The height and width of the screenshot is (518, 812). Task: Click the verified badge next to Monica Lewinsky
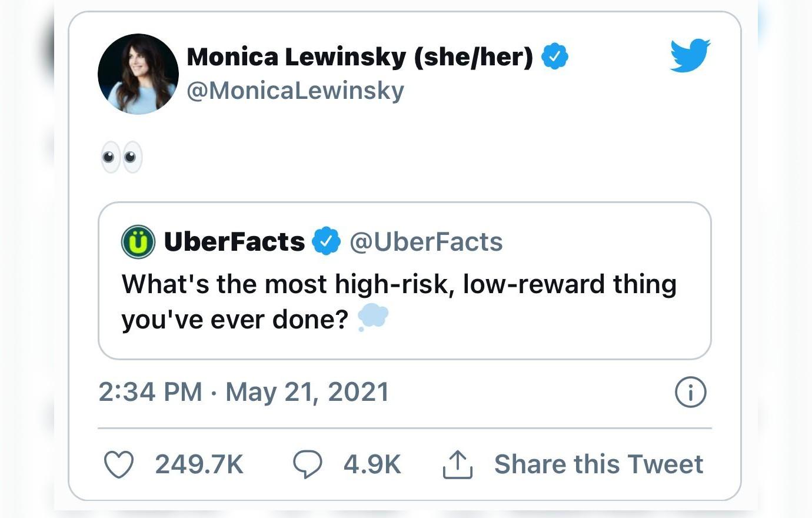click(x=555, y=56)
